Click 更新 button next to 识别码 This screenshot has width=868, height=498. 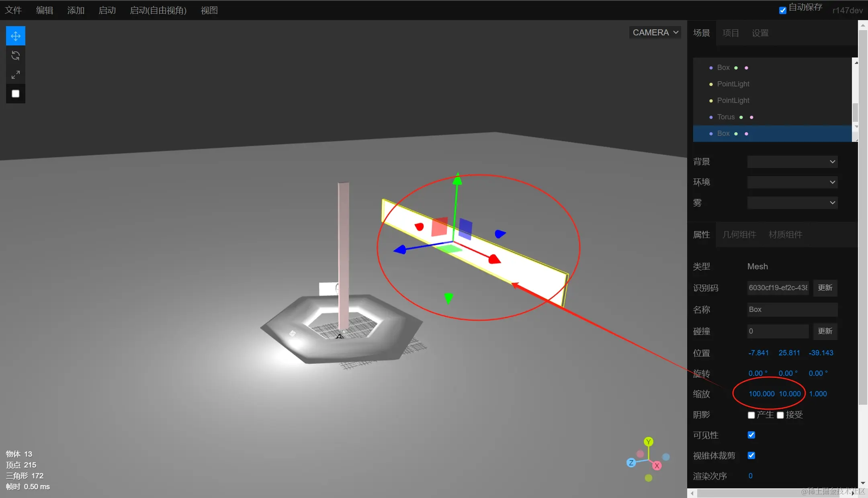(825, 288)
